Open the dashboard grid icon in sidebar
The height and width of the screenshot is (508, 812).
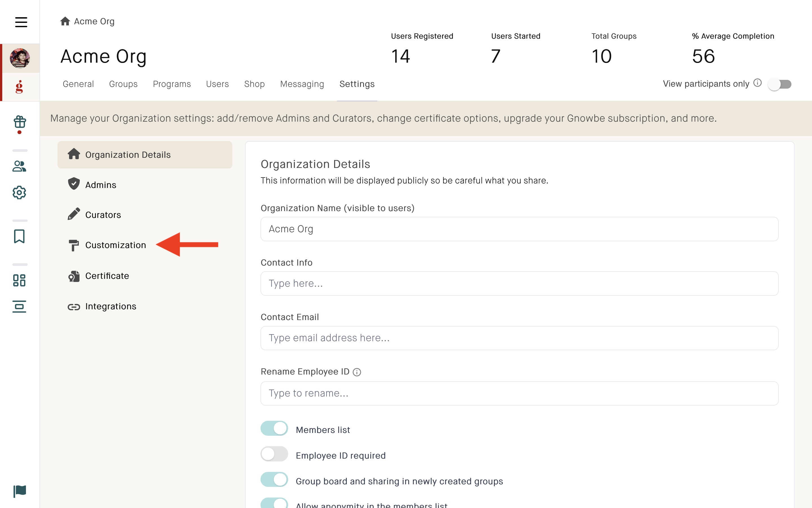coord(19,280)
